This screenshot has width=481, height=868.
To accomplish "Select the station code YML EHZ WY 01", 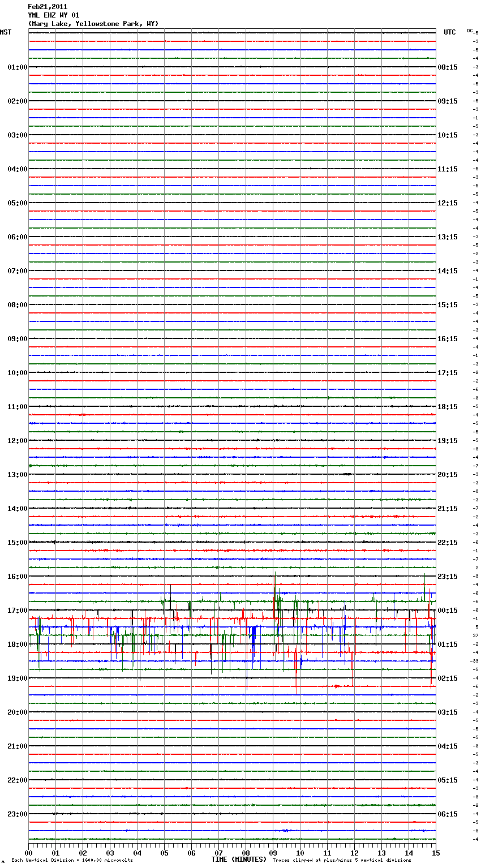I will pyautogui.click(x=54, y=15).
